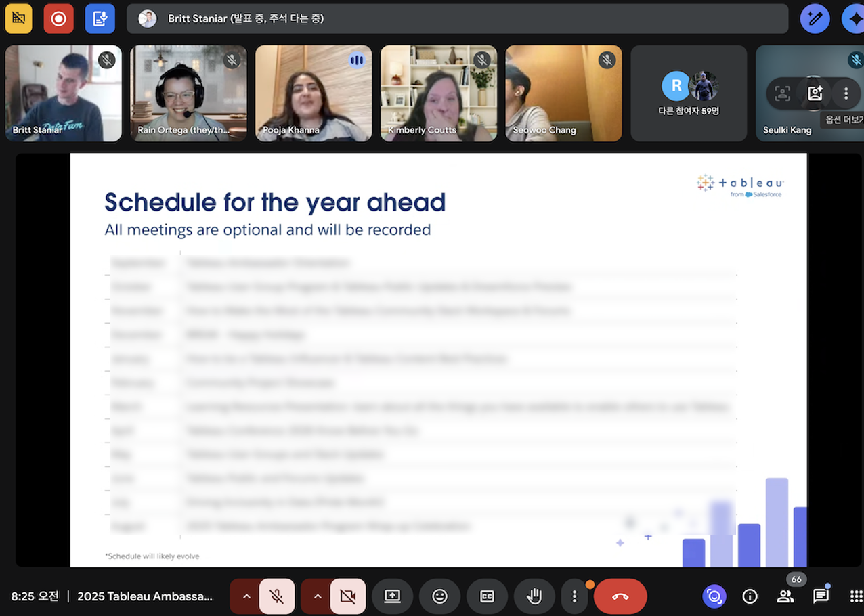Image resolution: width=864 pixels, height=616 pixels.
Task: Expand video settings chevron beside camera
Action: click(x=318, y=596)
